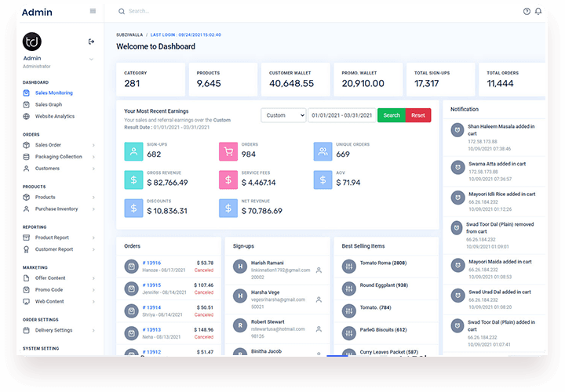The image size is (565, 392).
Task: Expand the Products submenu arrow
Action: tap(93, 198)
